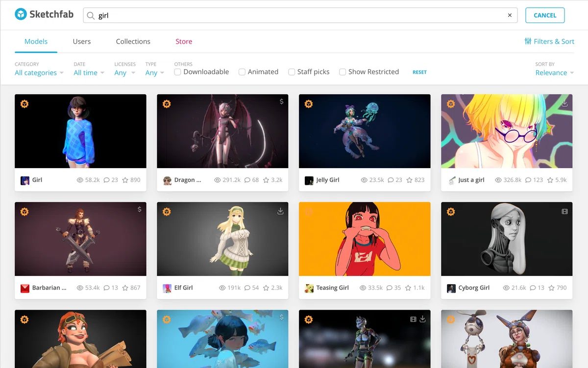This screenshot has width=588, height=368.
Task: Switch to the Users tab
Action: tap(82, 42)
